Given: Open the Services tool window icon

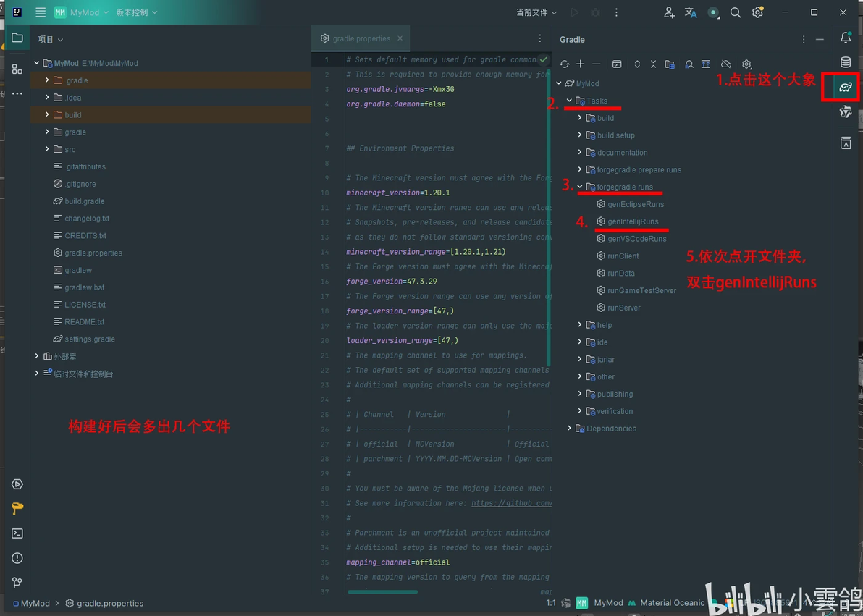Looking at the screenshot, I should [17, 484].
